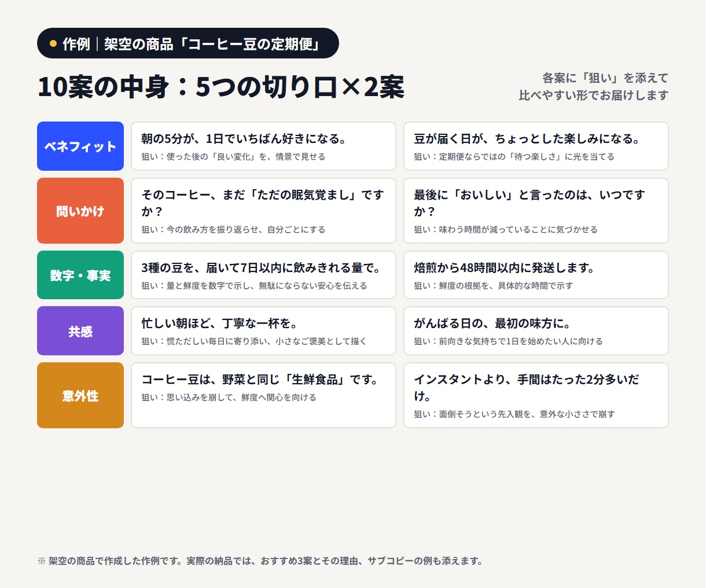Click note 狙い：鮮度の根拠を、具体的な時間で示す
The image size is (706, 588).
493,286
